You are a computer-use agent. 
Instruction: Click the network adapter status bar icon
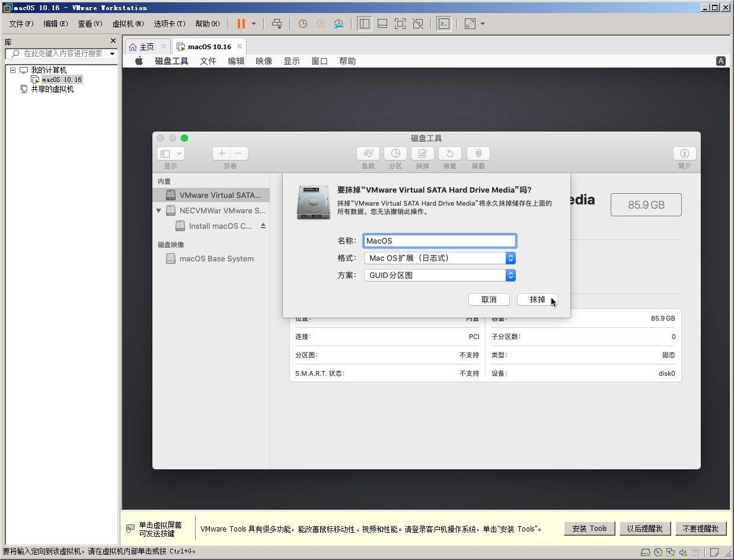click(670, 553)
